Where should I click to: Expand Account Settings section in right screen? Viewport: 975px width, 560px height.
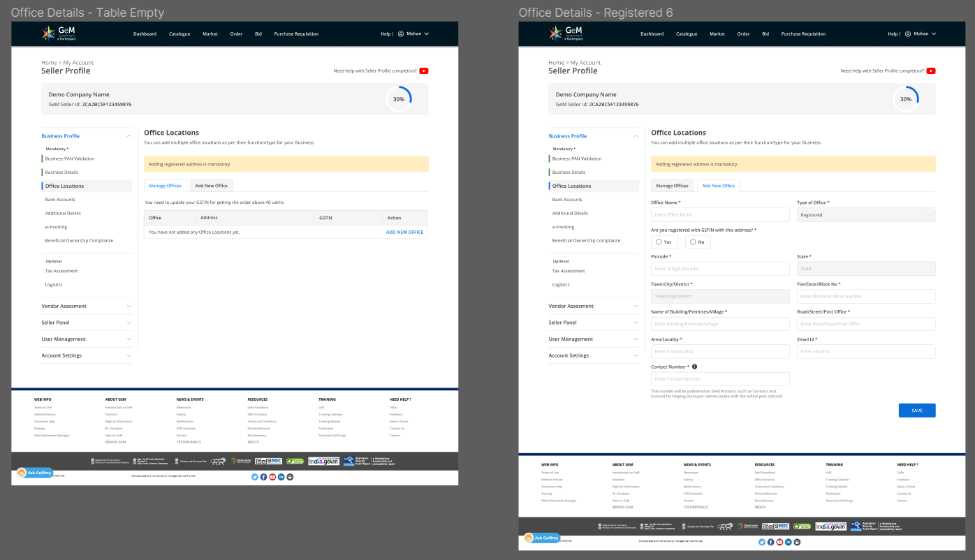pos(594,355)
